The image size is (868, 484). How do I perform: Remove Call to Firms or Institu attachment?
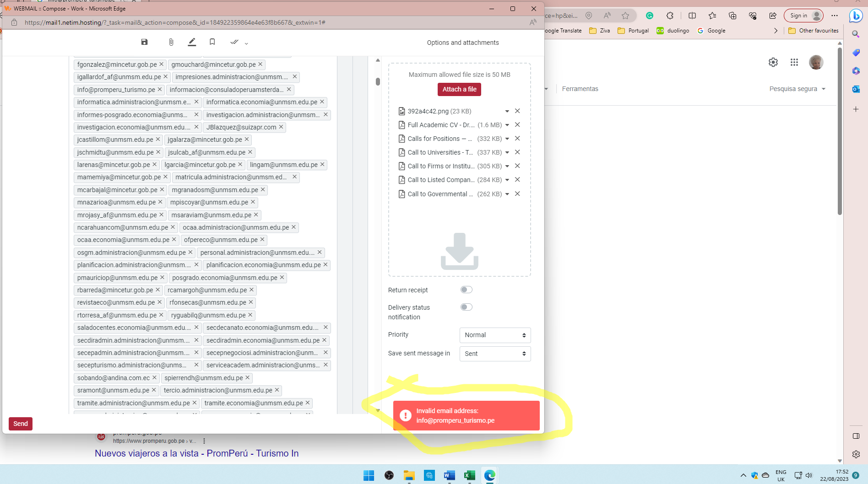[x=517, y=166]
